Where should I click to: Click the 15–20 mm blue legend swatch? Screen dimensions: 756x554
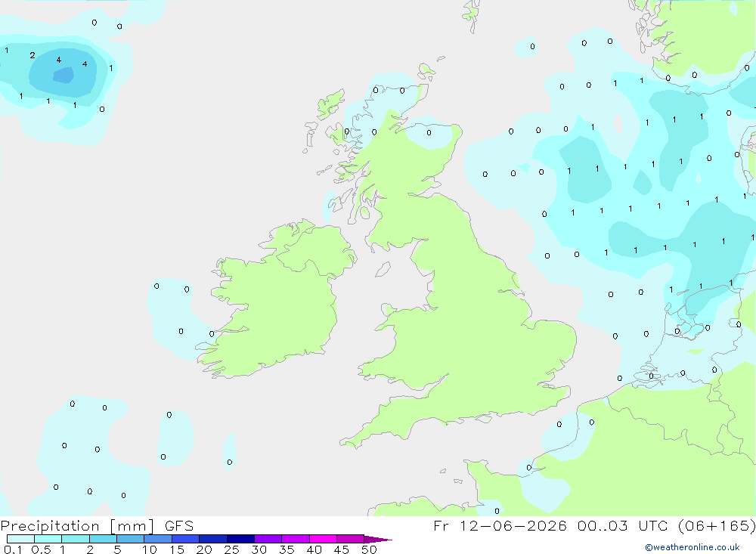pyautogui.click(x=186, y=539)
